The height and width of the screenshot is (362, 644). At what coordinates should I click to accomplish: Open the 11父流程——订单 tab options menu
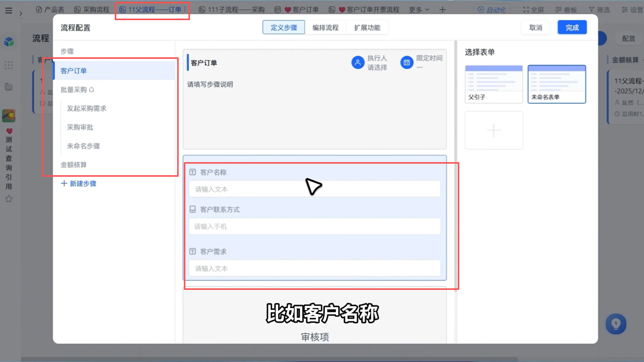pos(185,10)
